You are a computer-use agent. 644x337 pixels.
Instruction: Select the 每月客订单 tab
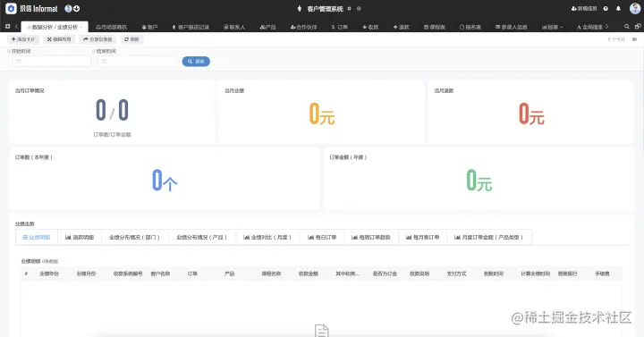tap(422, 237)
